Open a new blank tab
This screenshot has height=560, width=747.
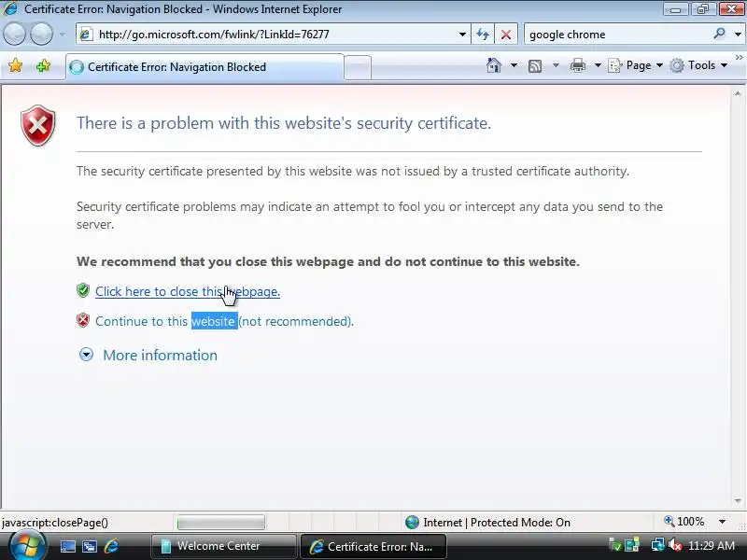(x=358, y=68)
